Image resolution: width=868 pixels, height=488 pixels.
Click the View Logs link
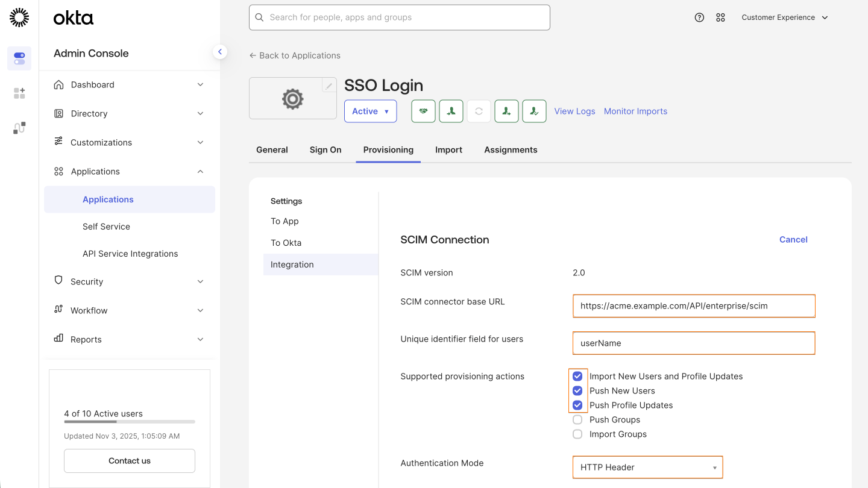574,111
